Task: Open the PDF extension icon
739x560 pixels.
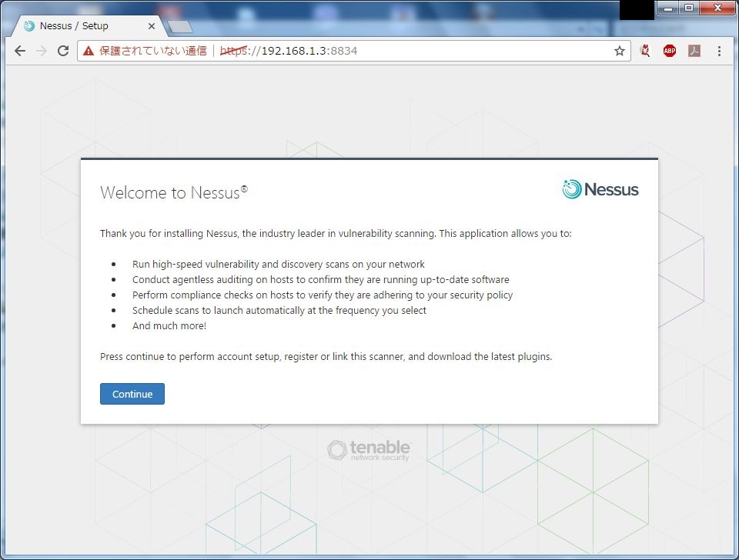Action: pyautogui.click(x=694, y=51)
